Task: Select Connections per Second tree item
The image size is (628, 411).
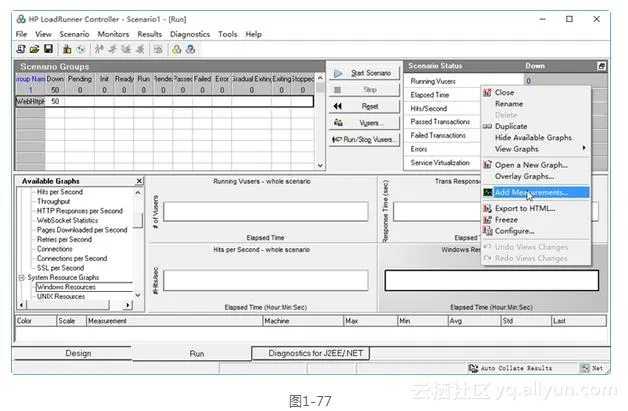Action: pyautogui.click(x=72, y=258)
